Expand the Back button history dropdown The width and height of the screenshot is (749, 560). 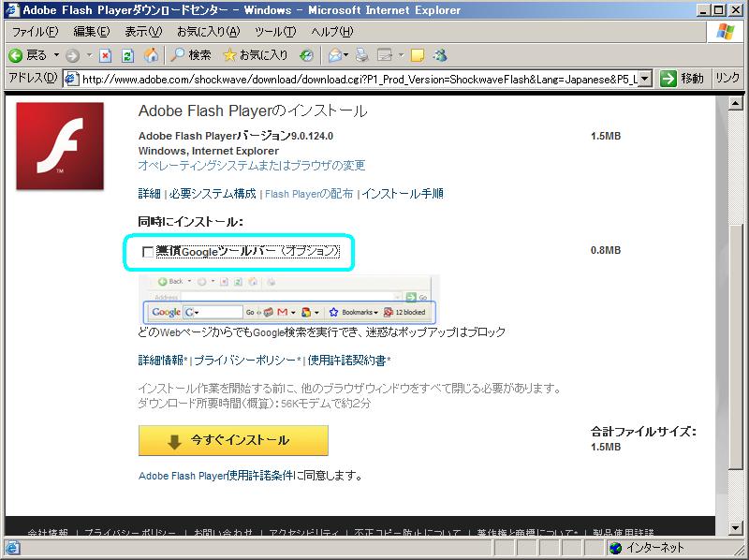point(56,55)
